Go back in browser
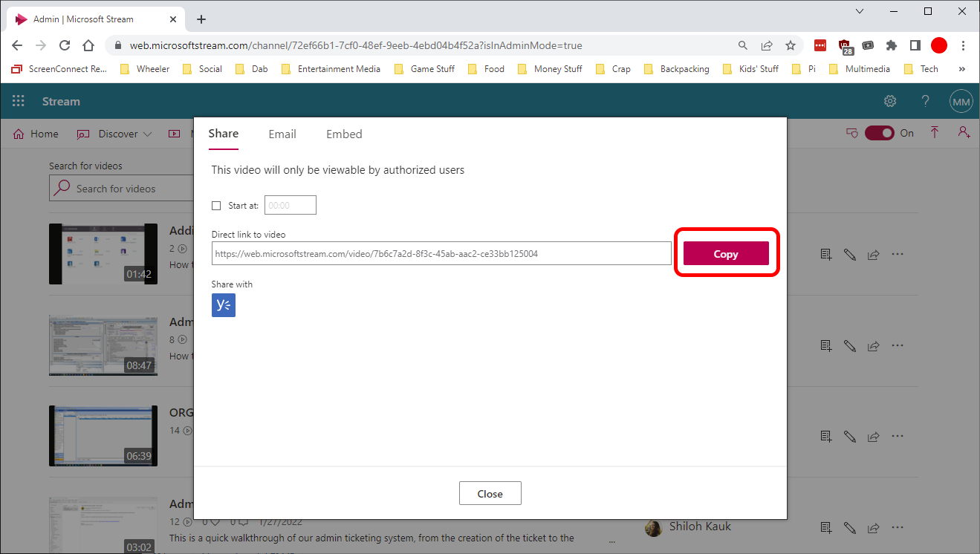 point(17,45)
